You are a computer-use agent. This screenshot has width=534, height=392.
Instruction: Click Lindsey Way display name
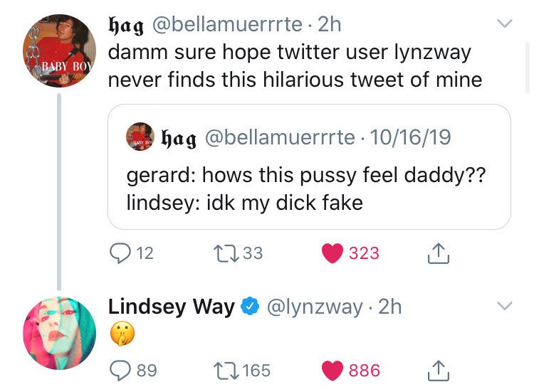click(171, 307)
